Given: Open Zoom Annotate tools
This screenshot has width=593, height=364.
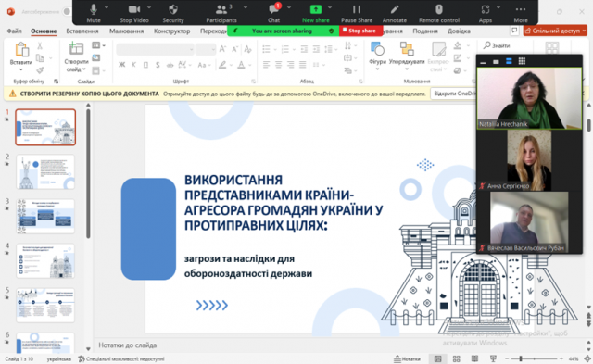Looking at the screenshot, I should tap(395, 13).
